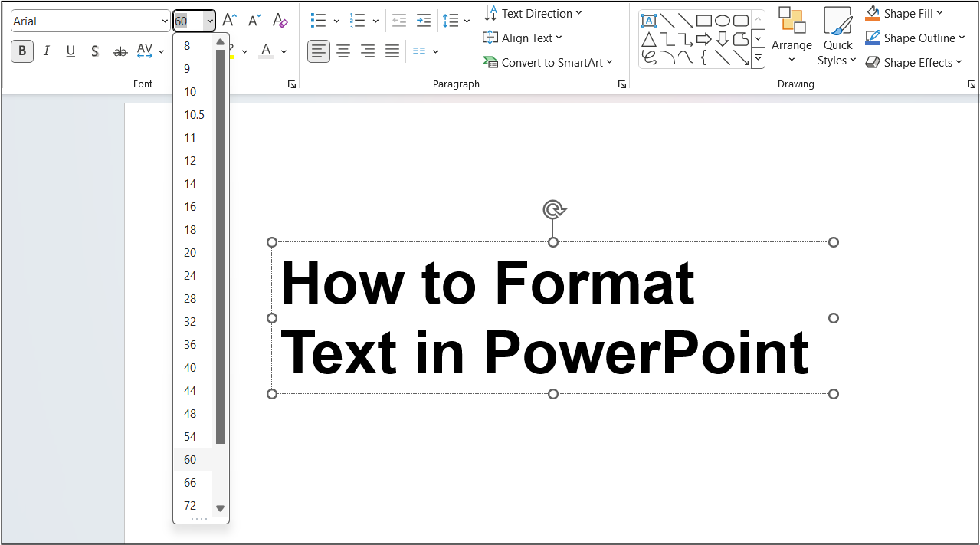This screenshot has width=980, height=545.
Task: Select Scribble freeform shape
Action: (x=649, y=57)
